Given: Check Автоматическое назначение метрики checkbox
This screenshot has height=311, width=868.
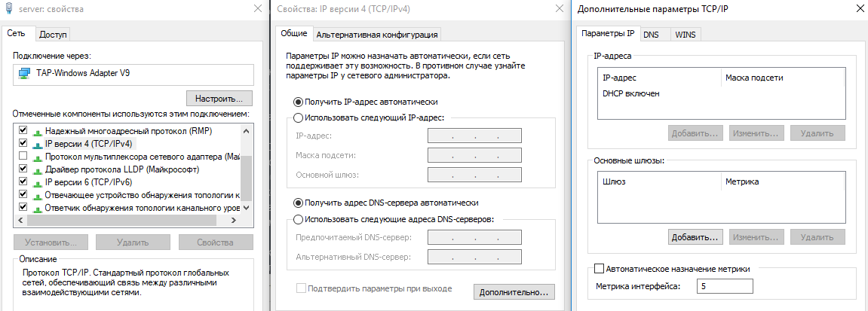Looking at the screenshot, I should pos(600,268).
